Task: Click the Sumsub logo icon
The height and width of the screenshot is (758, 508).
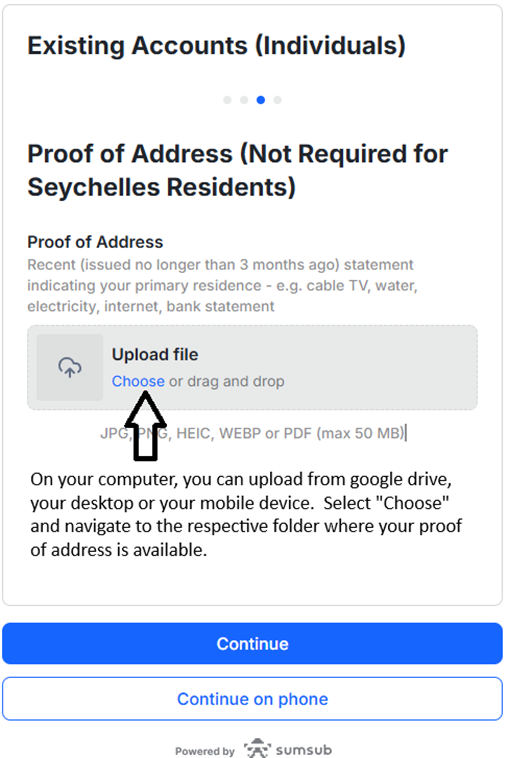Action: pyautogui.click(x=257, y=748)
